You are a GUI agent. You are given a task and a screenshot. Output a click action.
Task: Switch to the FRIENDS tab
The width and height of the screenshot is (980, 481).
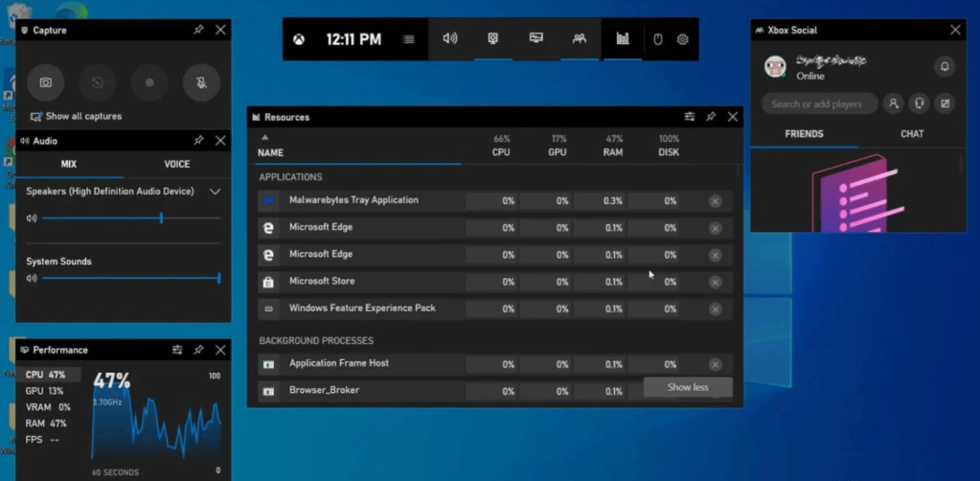[805, 134]
